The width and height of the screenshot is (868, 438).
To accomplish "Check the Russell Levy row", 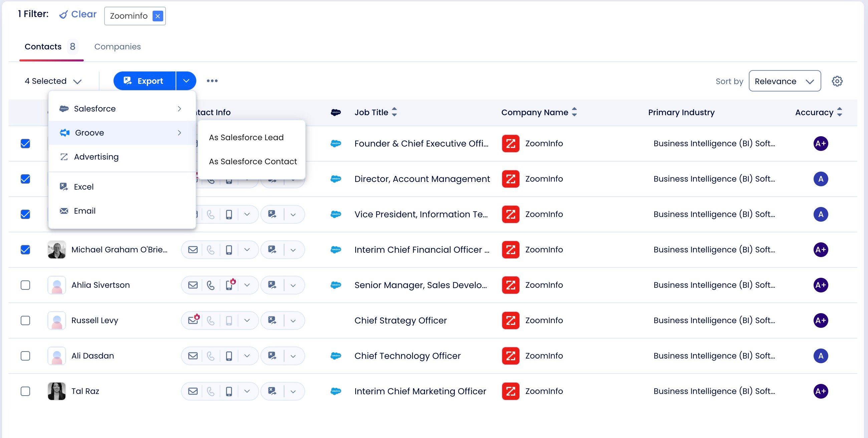I will (25, 320).
